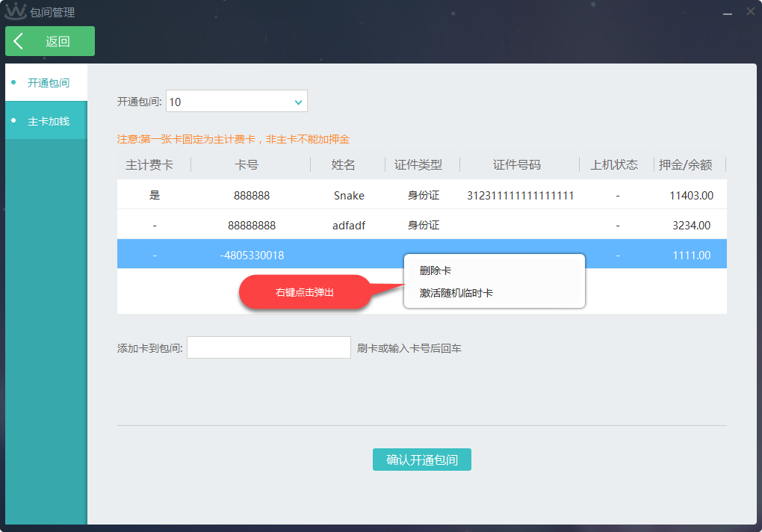The width and height of the screenshot is (762, 532).
Task: Click 身份证 in the adfadf row
Action: click(x=424, y=225)
